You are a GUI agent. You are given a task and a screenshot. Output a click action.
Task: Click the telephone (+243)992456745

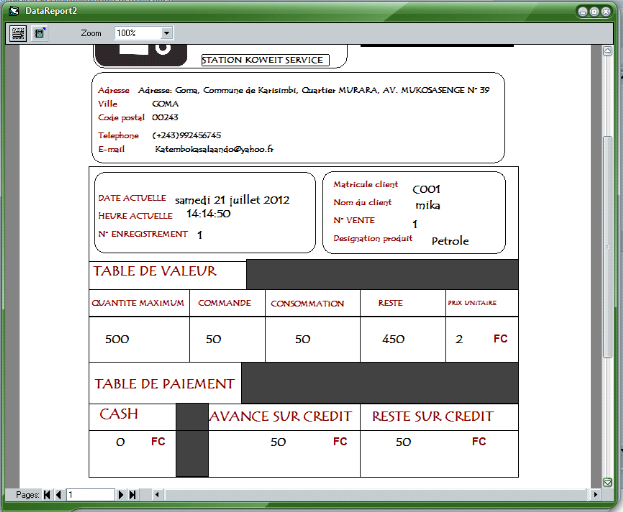click(x=187, y=135)
